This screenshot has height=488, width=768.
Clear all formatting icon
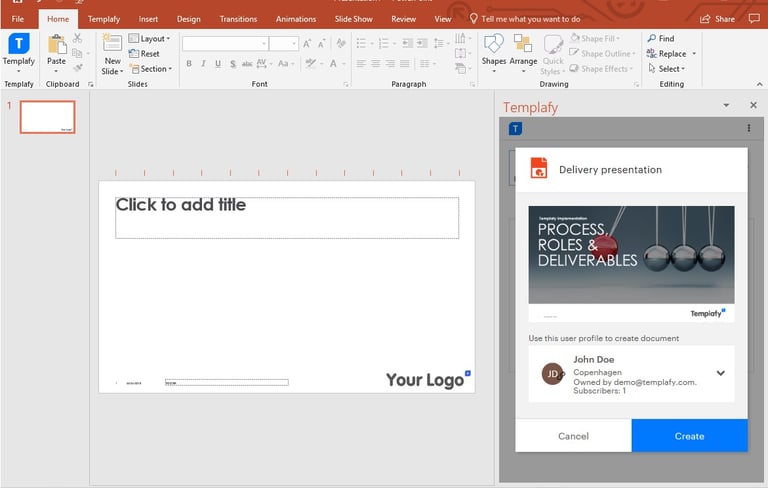tap(341, 44)
